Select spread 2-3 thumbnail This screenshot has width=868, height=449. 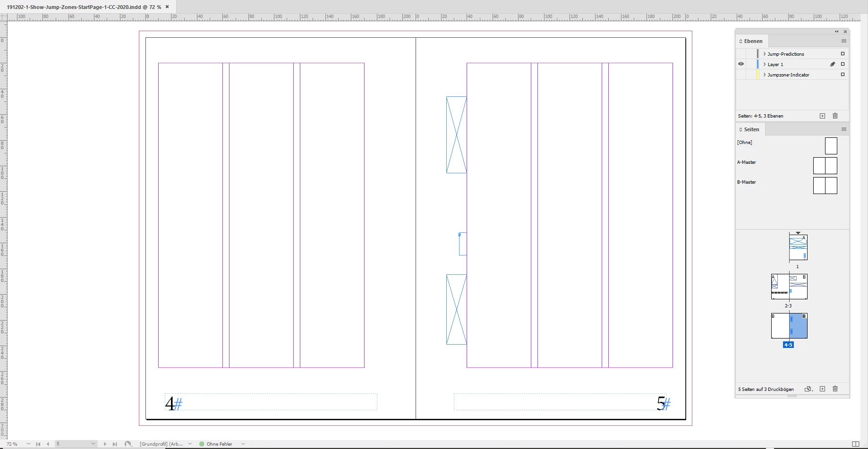[x=789, y=287]
